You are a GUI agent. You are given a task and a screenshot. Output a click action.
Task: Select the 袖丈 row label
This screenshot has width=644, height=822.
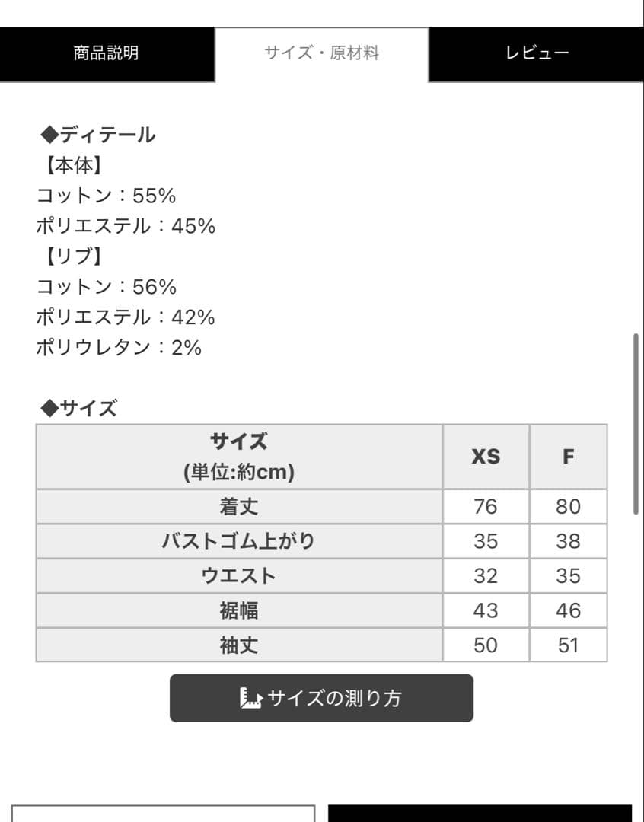[239, 645]
